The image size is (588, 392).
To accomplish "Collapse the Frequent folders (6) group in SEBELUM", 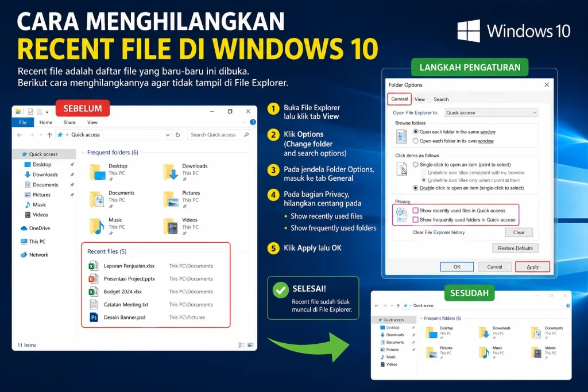I will [x=83, y=153].
